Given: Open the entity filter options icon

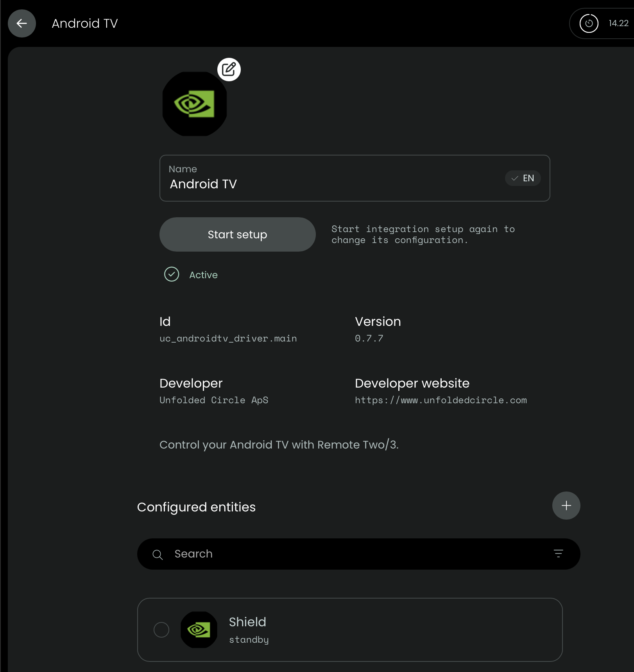Looking at the screenshot, I should coord(558,554).
